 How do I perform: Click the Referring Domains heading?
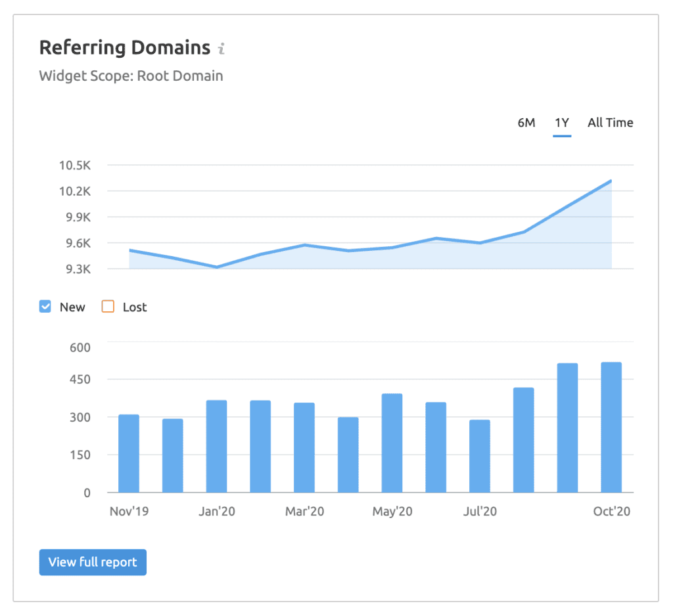[x=125, y=48]
